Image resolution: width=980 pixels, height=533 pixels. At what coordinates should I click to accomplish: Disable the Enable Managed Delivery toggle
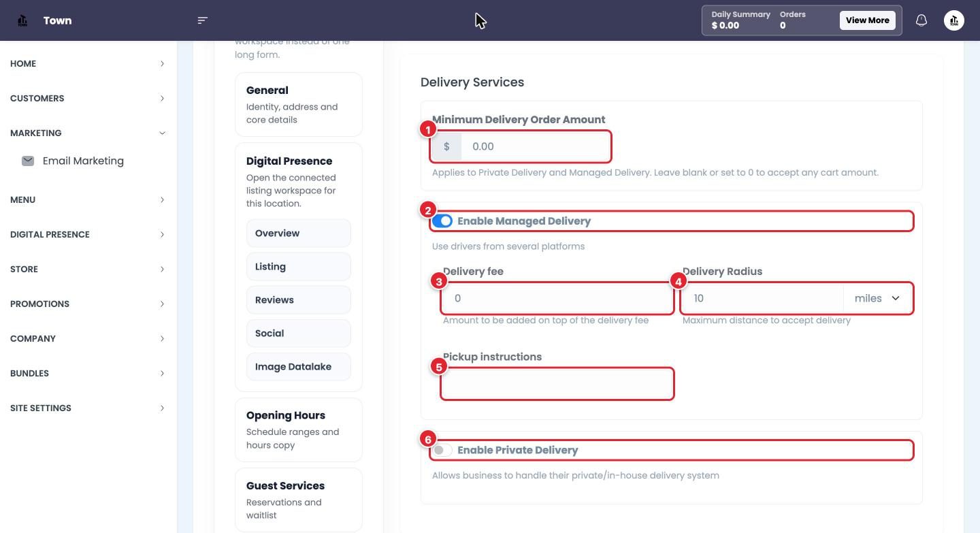tap(442, 221)
